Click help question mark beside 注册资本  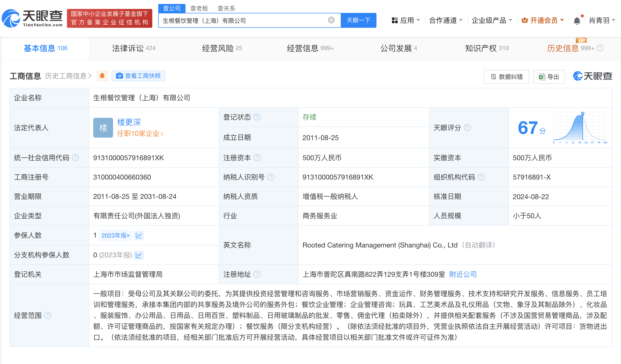pos(257,157)
